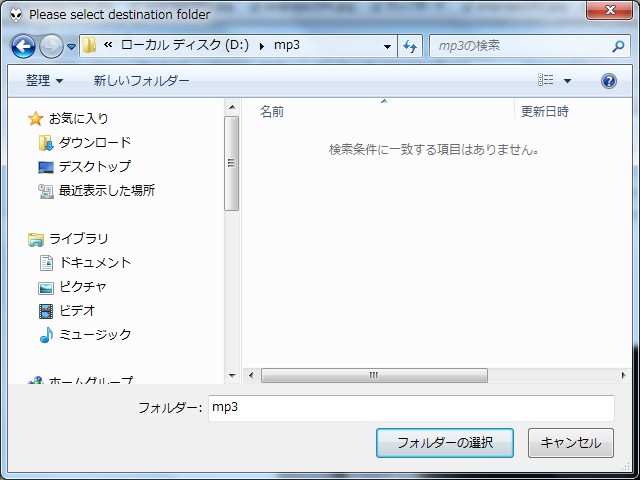Select デスクトップ in the navigation pane
Image resolution: width=640 pixels, height=480 pixels.
pyautogui.click(x=94, y=167)
